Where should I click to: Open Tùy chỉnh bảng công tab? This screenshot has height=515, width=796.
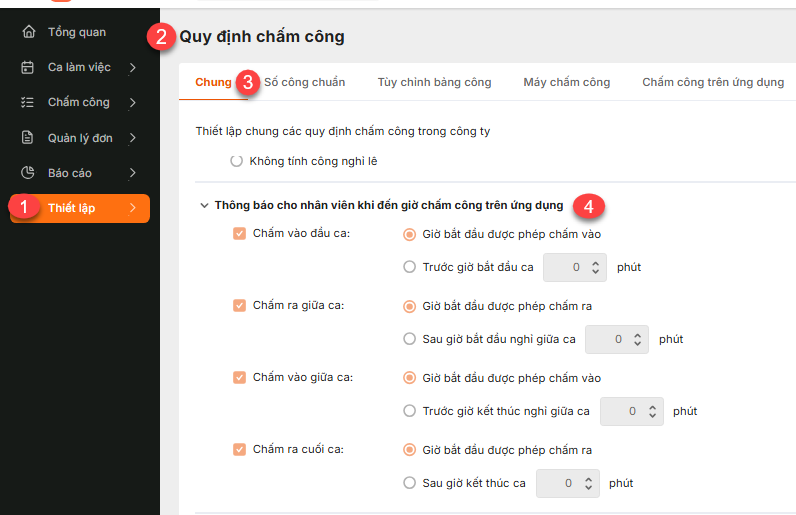[x=434, y=82]
